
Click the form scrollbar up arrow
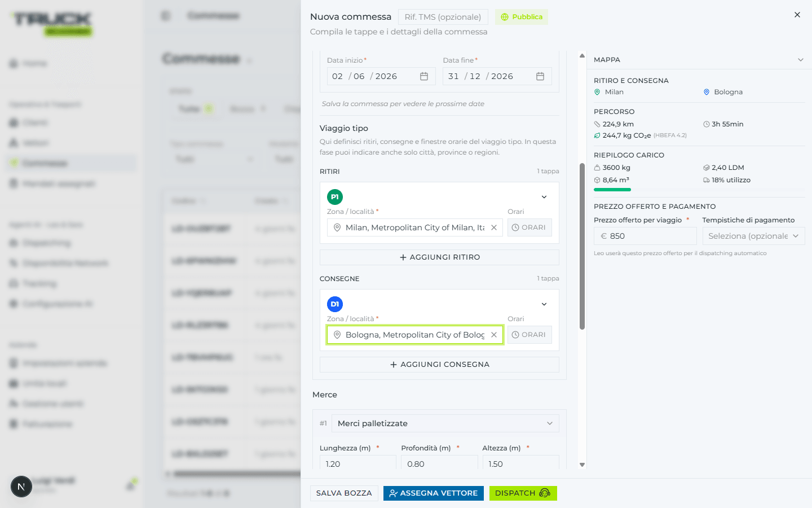tap(582, 56)
